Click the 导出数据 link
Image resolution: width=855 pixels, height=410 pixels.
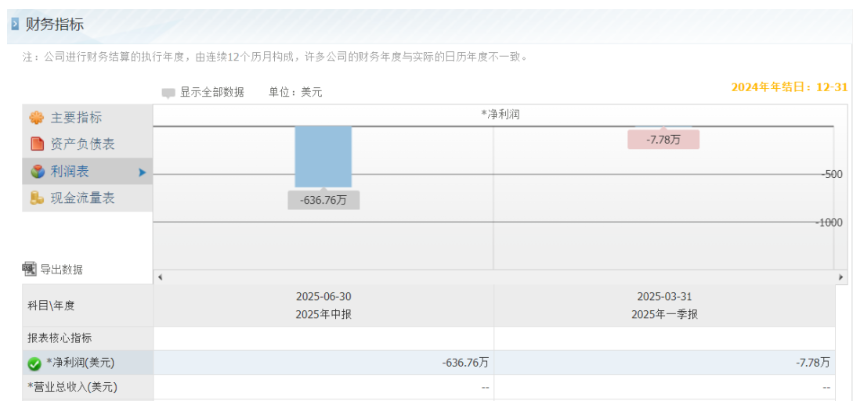[x=61, y=269]
